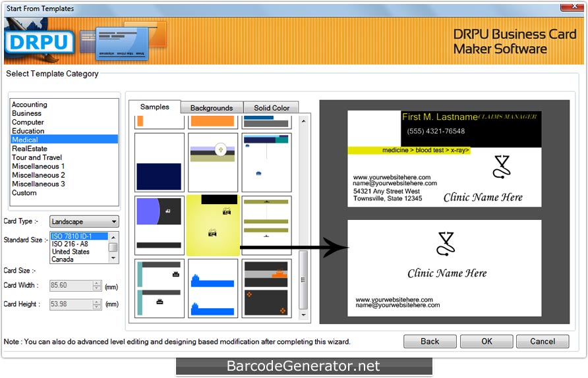Click stethoscope icon on front card preview

[x=502, y=167]
